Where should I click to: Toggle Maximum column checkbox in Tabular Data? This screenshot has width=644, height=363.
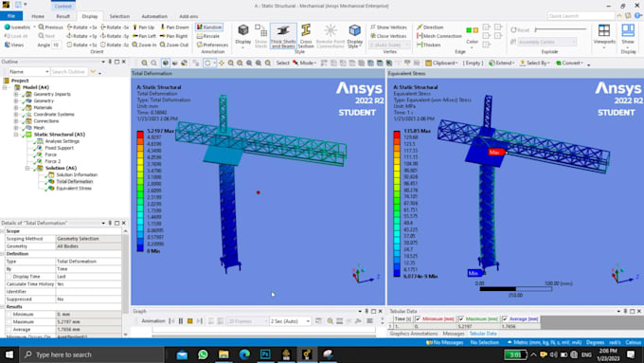461,319
